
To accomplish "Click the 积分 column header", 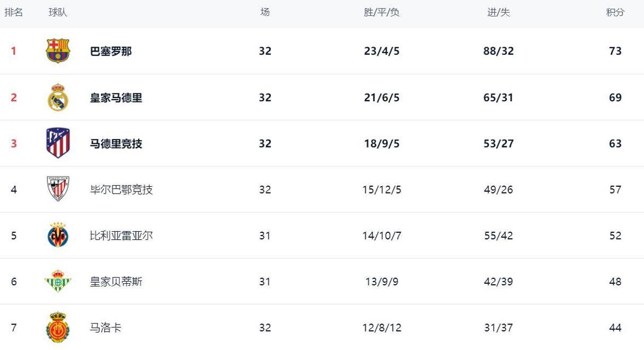I will pyautogui.click(x=615, y=12).
